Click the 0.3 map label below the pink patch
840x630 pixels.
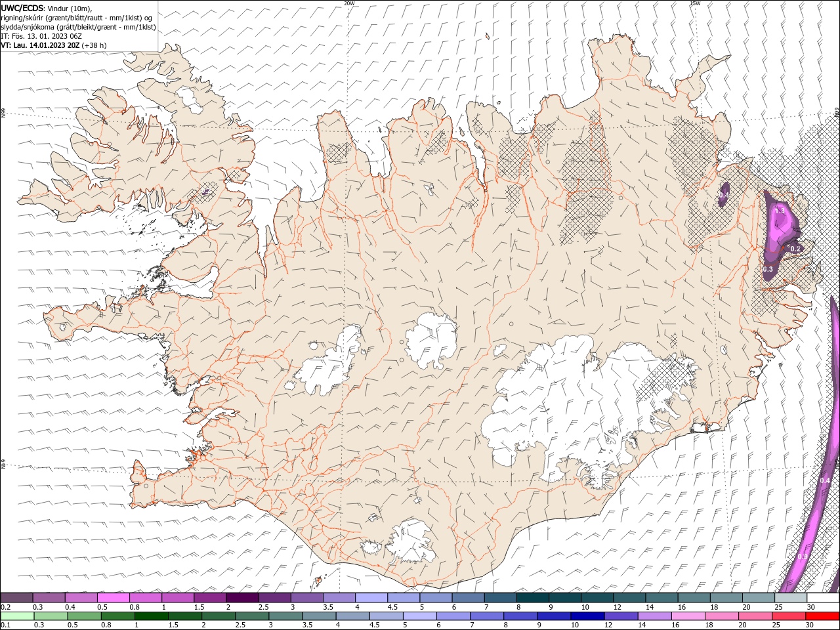point(768,269)
